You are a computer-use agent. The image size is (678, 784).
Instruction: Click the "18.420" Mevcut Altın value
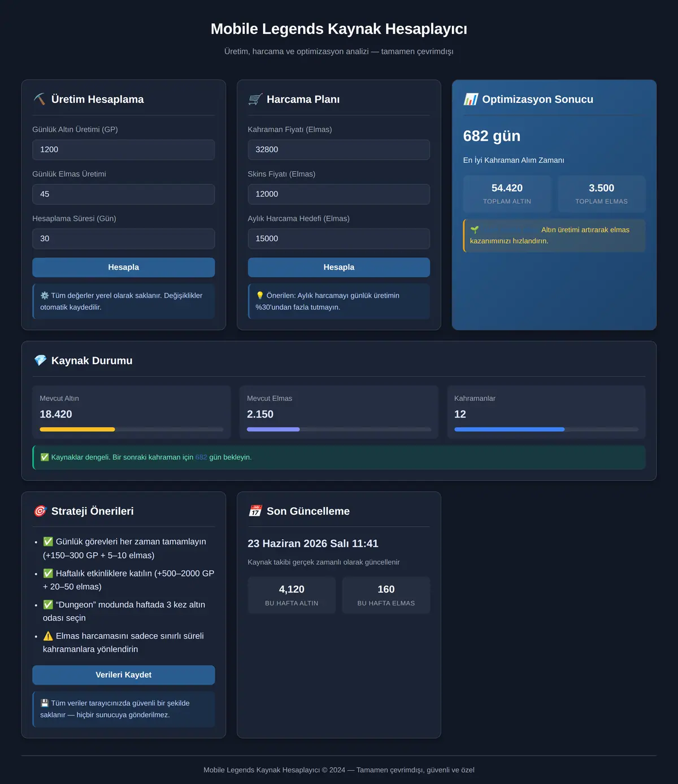click(56, 414)
